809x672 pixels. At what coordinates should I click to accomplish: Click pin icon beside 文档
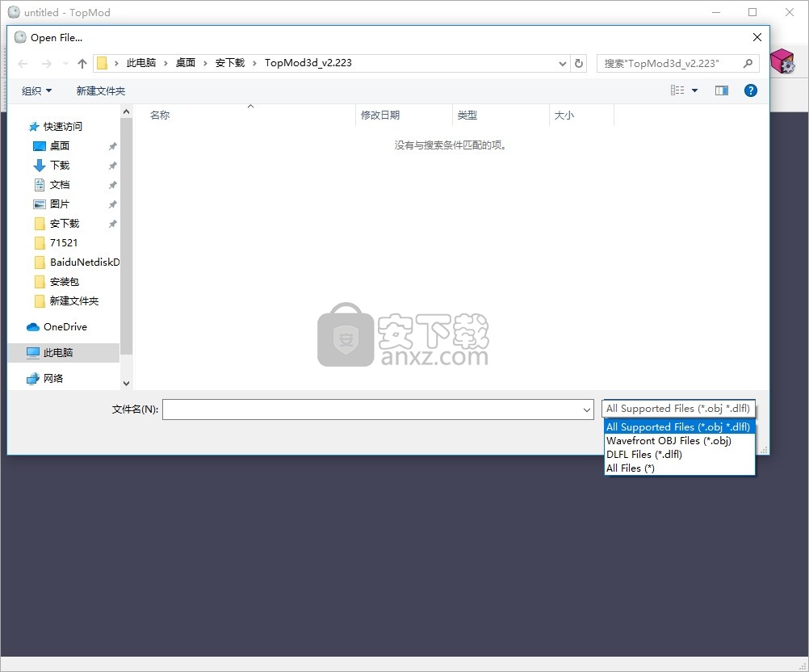click(x=112, y=185)
